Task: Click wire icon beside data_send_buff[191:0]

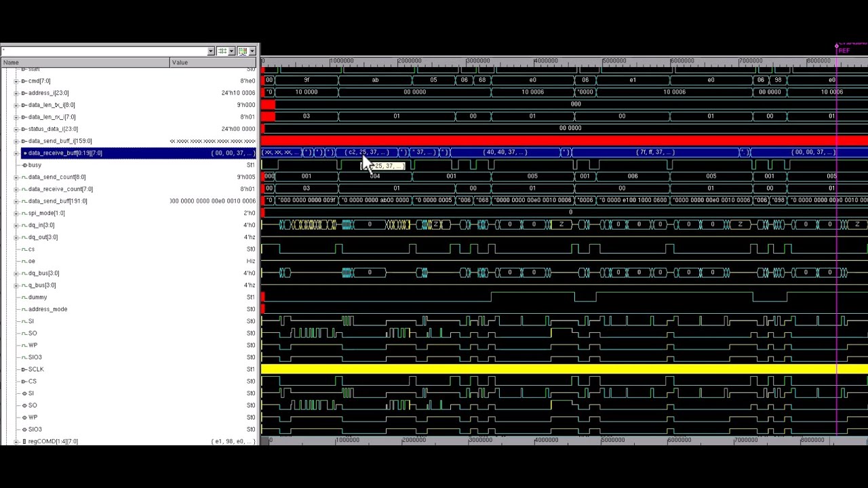Action: point(24,201)
